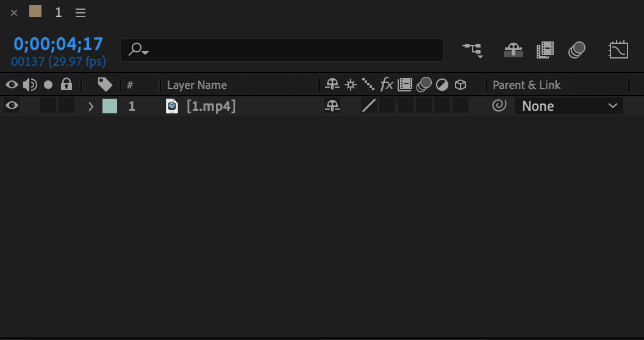Enable Frame Blending for the composition
This screenshot has width=644, height=340.
[545, 51]
